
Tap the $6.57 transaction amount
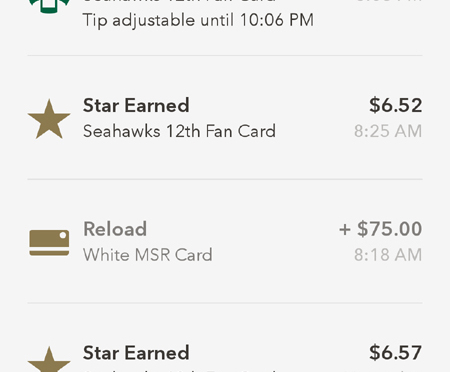tap(396, 353)
